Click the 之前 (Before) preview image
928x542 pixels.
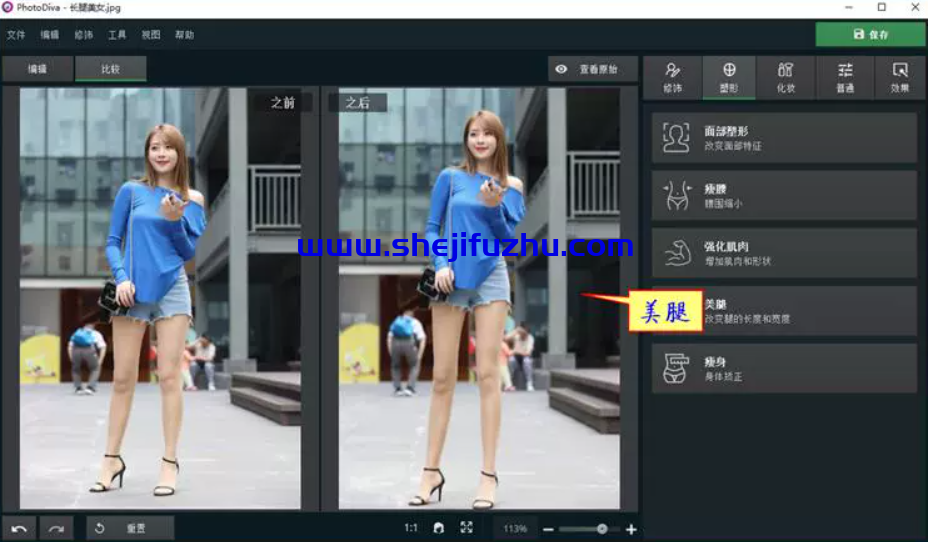(x=160, y=299)
